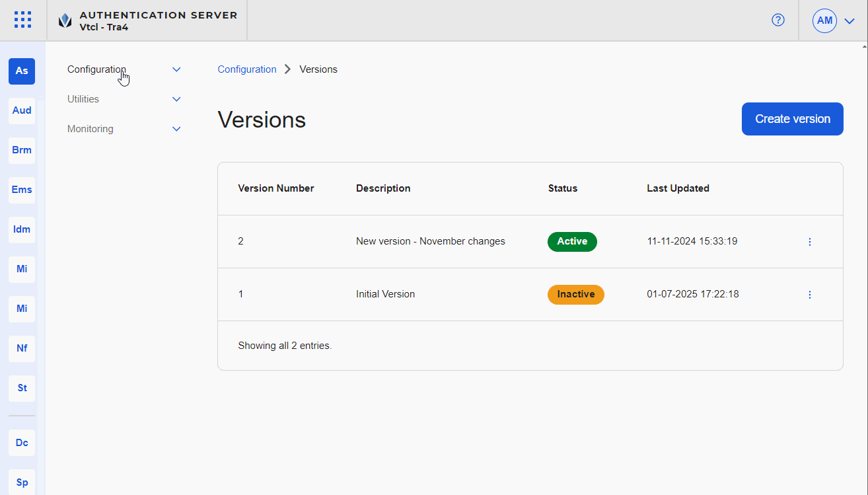Expand the chevron next to Utilities
This screenshot has height=495, width=868.
coord(176,99)
